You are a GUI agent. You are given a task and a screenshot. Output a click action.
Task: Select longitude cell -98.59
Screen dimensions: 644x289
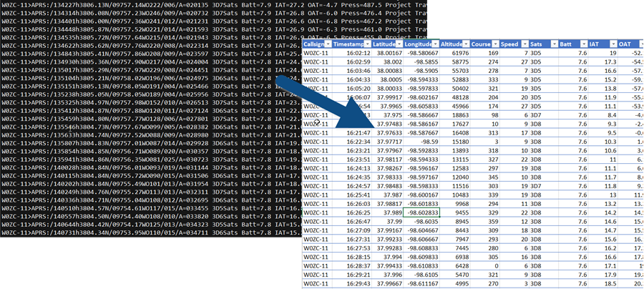tap(421, 141)
